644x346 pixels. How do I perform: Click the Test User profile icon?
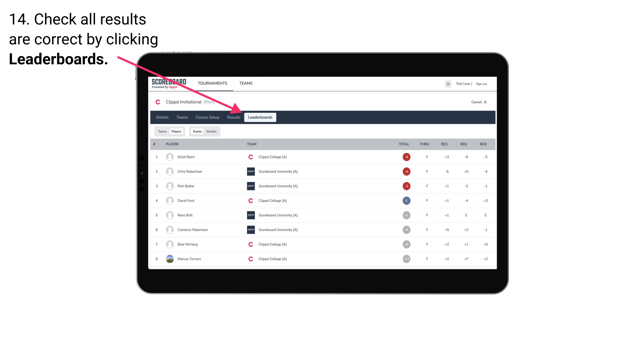447,83
